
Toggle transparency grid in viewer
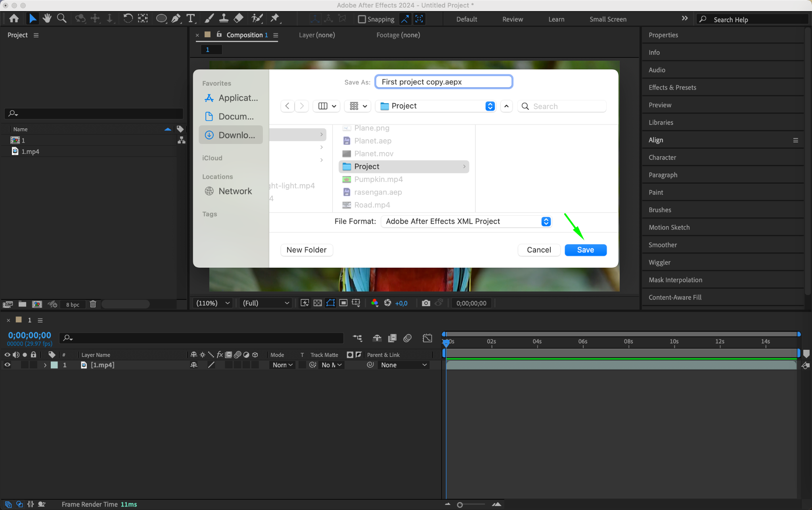[318, 303]
